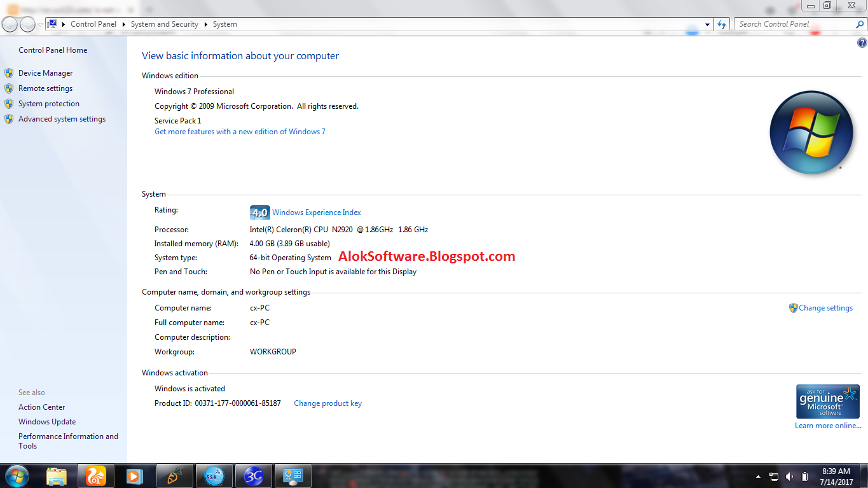This screenshot has height=488, width=868.
Task: Open Control Panel Home
Action: tap(53, 50)
